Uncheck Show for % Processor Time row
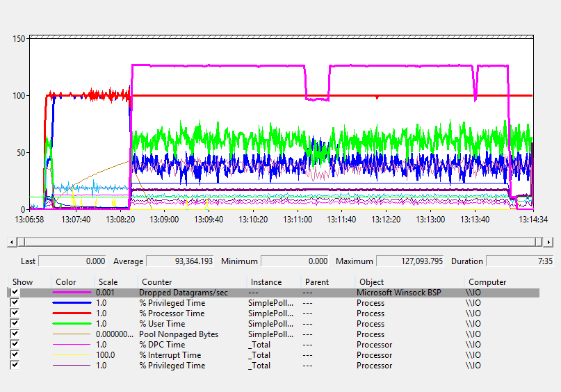 pyautogui.click(x=15, y=313)
